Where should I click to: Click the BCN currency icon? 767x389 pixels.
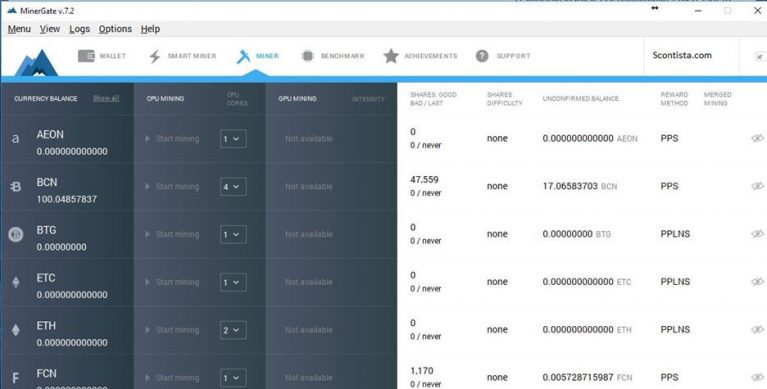click(16, 186)
